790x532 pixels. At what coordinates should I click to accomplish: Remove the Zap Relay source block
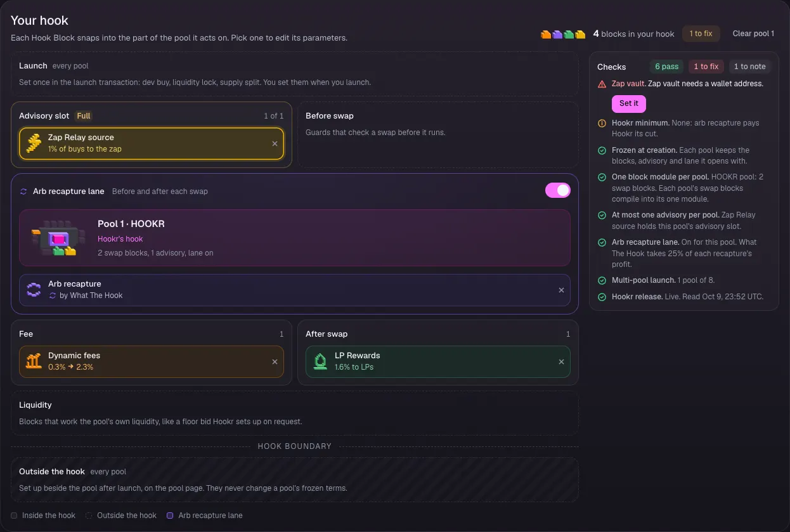point(275,144)
